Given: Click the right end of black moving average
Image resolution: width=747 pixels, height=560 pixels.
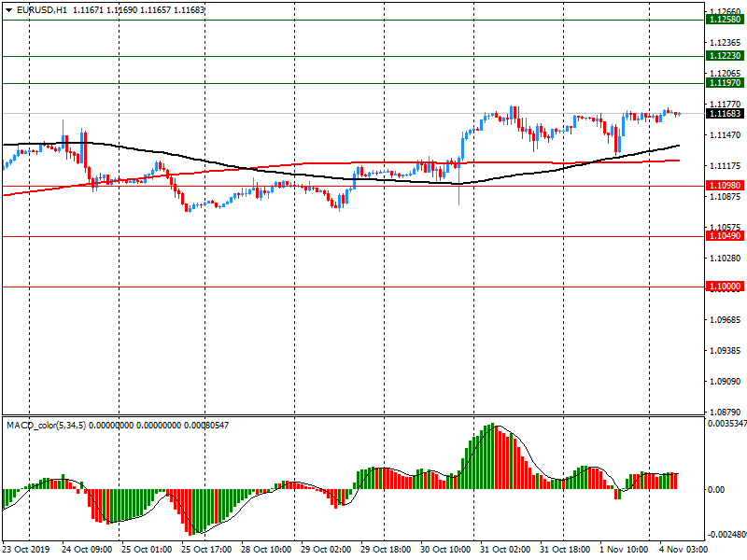Looking at the screenshot, I should pyautogui.click(x=677, y=146).
